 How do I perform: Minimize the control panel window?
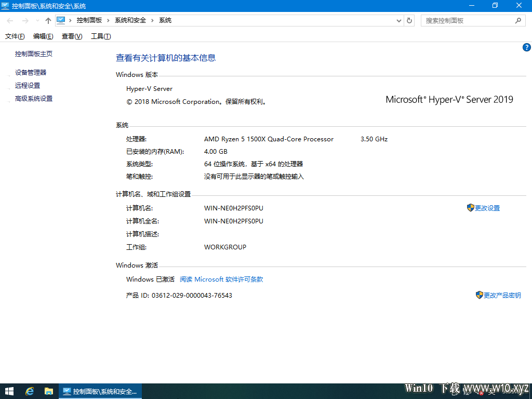(472, 5)
